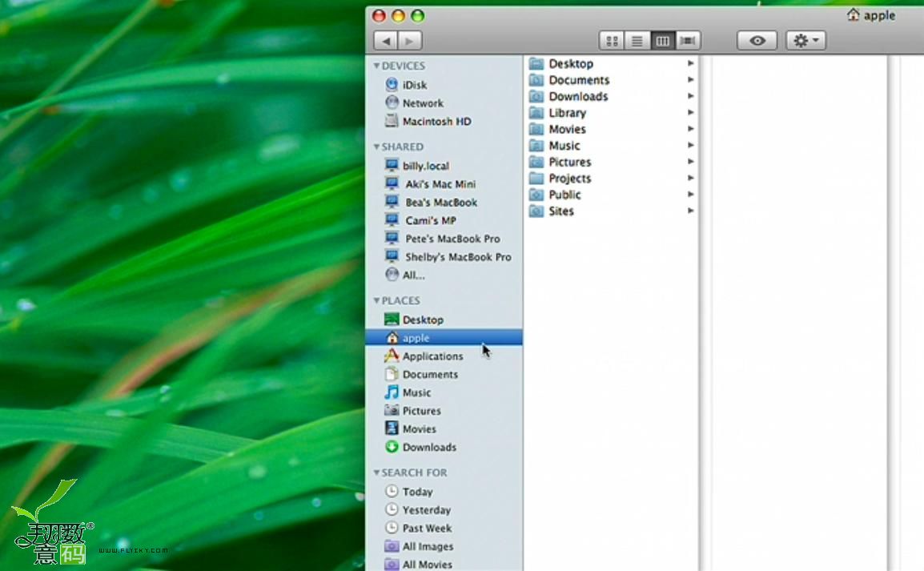Image resolution: width=924 pixels, height=571 pixels.
Task: Open Pictures under PLACES in sidebar
Action: click(444, 411)
